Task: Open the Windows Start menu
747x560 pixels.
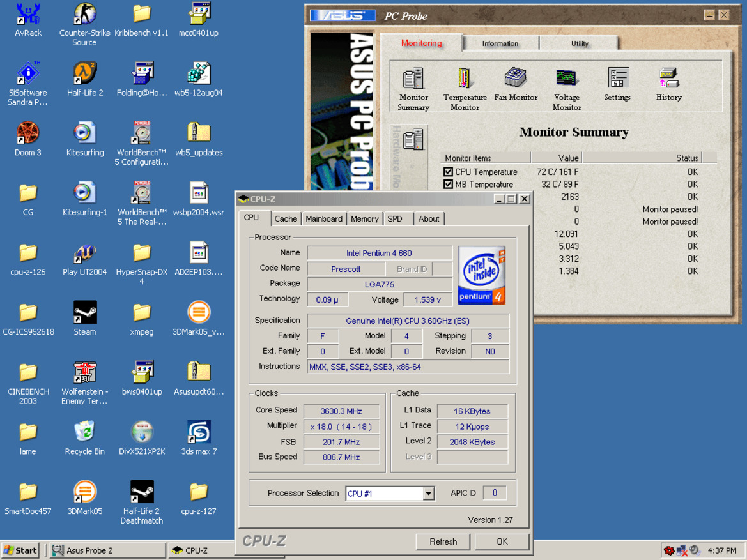Action: point(20,550)
